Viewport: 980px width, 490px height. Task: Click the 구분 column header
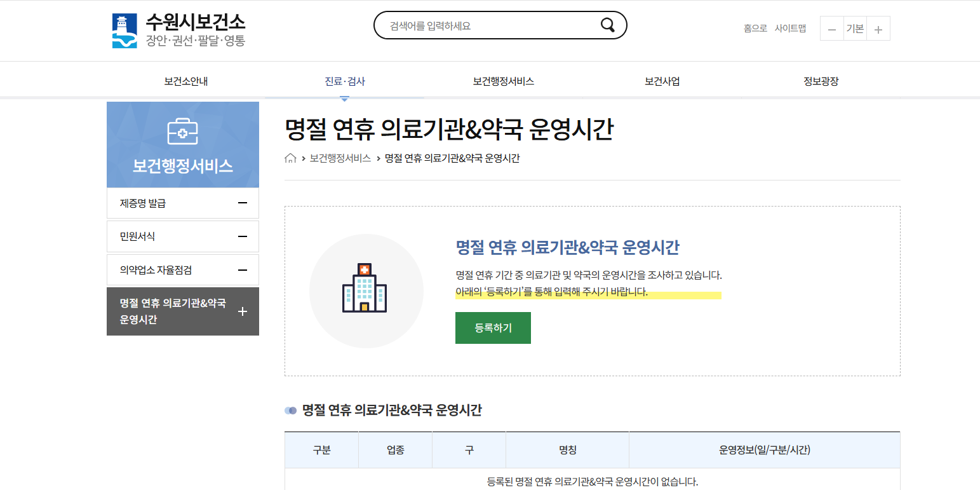(x=322, y=450)
